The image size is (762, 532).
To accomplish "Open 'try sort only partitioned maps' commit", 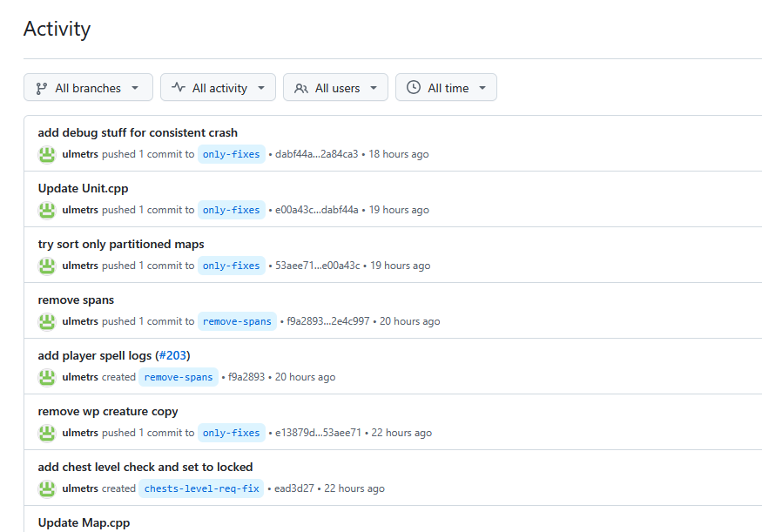I will pos(121,244).
